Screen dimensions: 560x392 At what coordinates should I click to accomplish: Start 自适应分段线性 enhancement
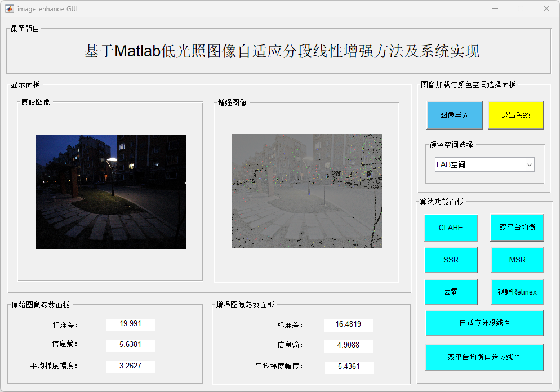(x=485, y=323)
